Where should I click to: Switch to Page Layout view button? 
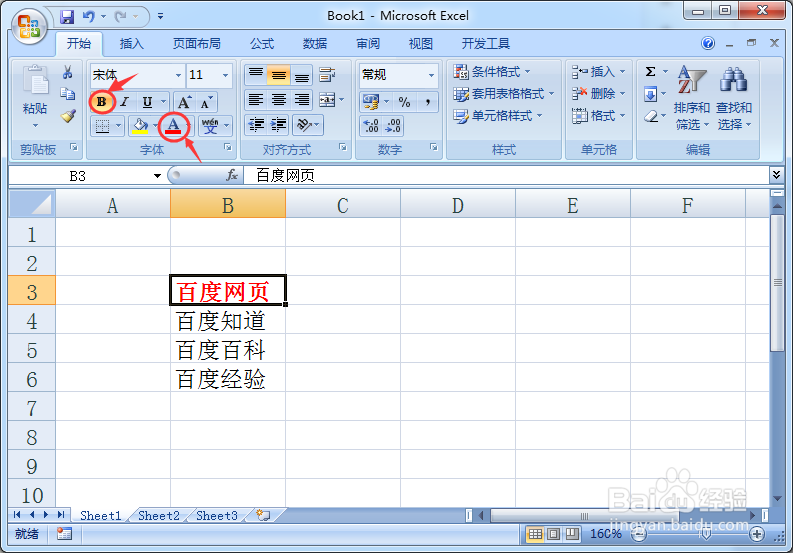553,534
